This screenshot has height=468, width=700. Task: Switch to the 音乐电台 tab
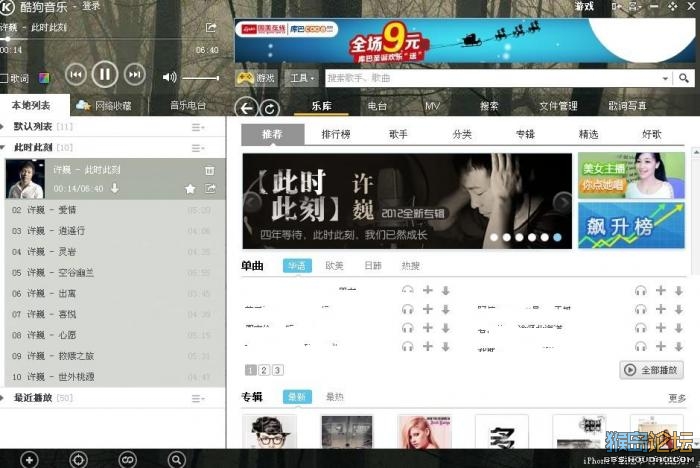(188, 105)
